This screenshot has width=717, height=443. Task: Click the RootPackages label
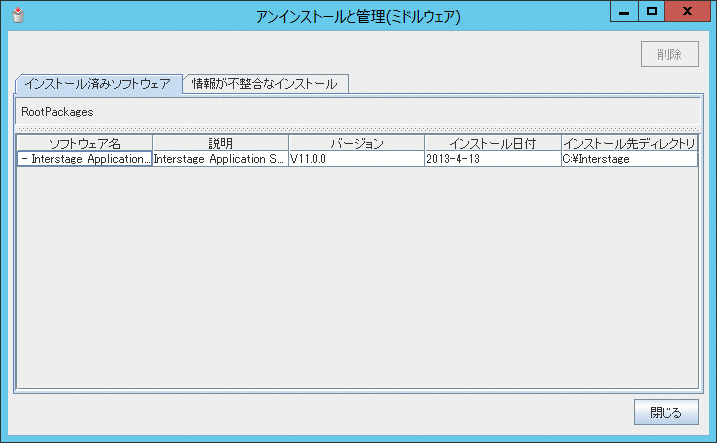[x=57, y=112]
